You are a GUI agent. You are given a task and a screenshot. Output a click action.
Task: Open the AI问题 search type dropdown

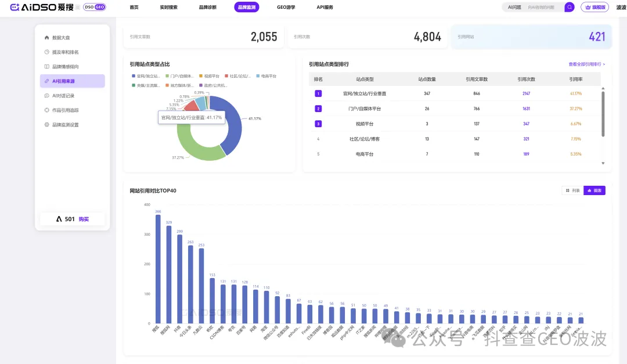pyautogui.click(x=514, y=7)
